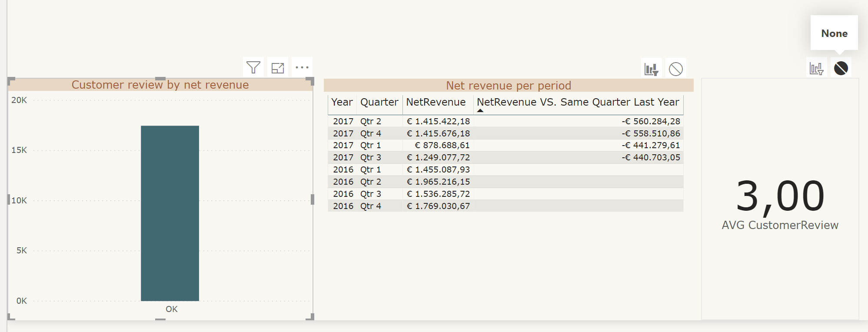868x332 pixels.
Task: Sort the table by the Year column header
Action: tap(342, 102)
